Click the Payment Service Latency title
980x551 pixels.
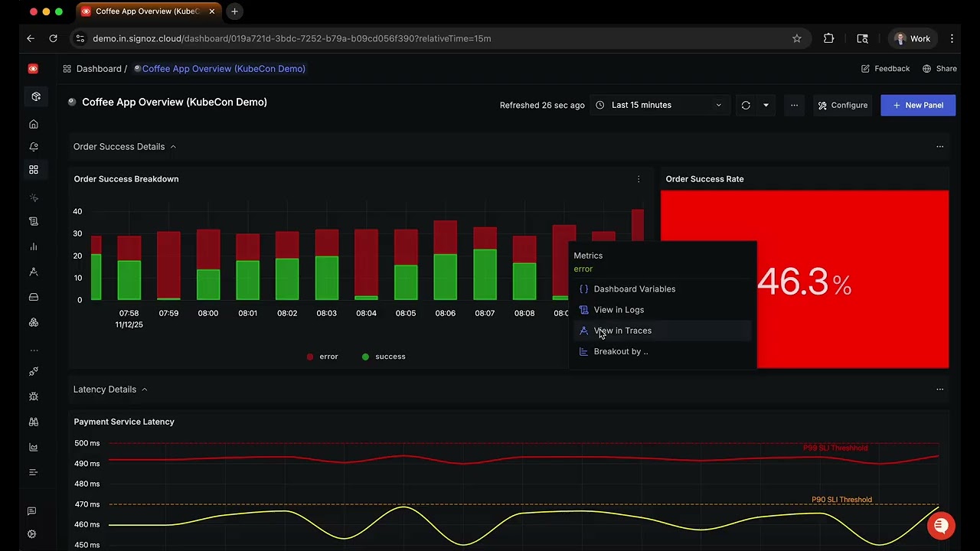tap(124, 422)
